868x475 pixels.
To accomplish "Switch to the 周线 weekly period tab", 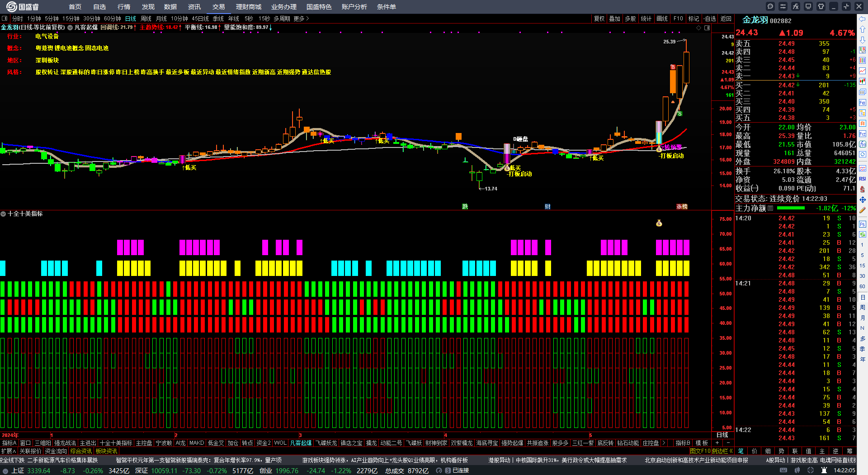I will point(146,19).
